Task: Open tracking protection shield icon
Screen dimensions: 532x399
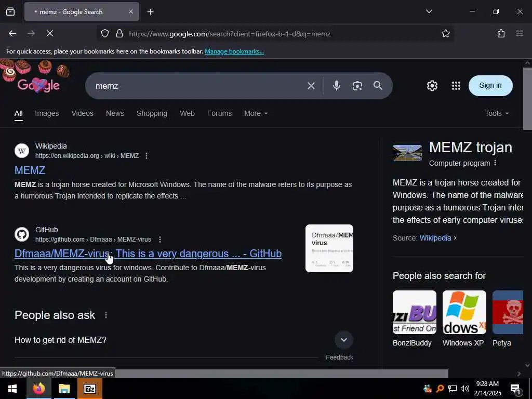Action: [105, 34]
